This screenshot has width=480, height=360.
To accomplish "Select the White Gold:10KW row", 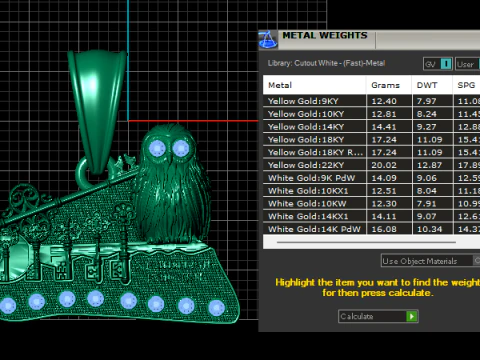I will click(x=371, y=203).
